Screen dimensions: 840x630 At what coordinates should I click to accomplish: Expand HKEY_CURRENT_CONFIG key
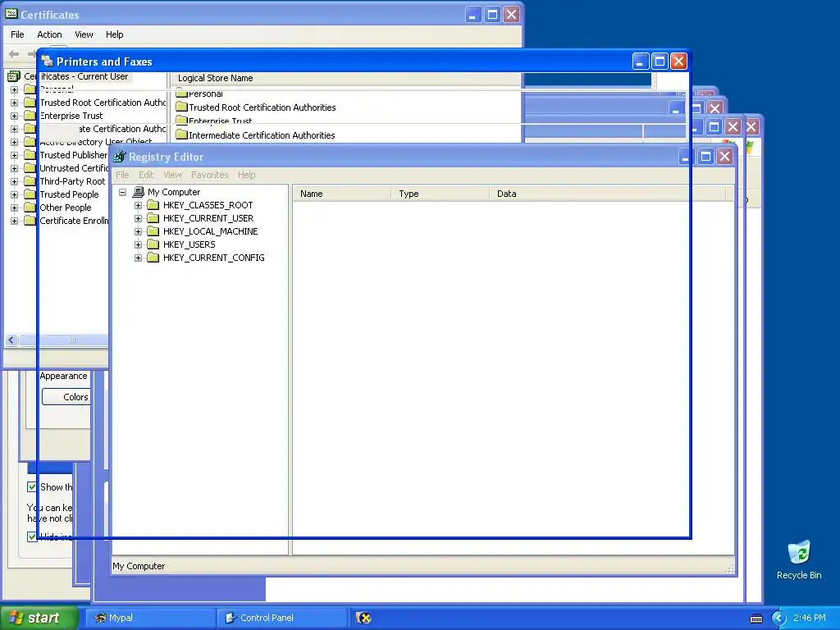pos(138,258)
